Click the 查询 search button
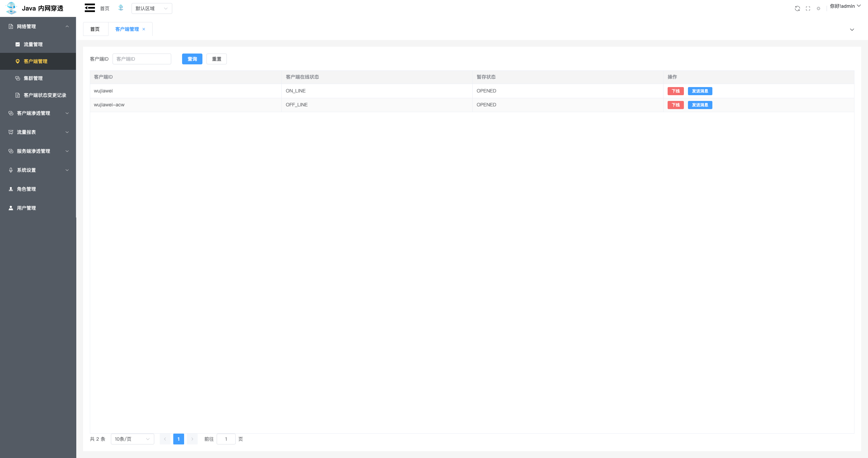This screenshot has width=868, height=458. (x=192, y=59)
